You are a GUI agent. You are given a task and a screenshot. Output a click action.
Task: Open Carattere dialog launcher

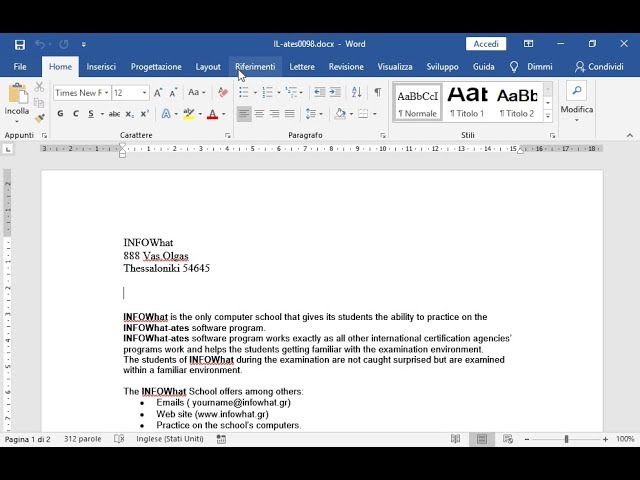click(228, 136)
